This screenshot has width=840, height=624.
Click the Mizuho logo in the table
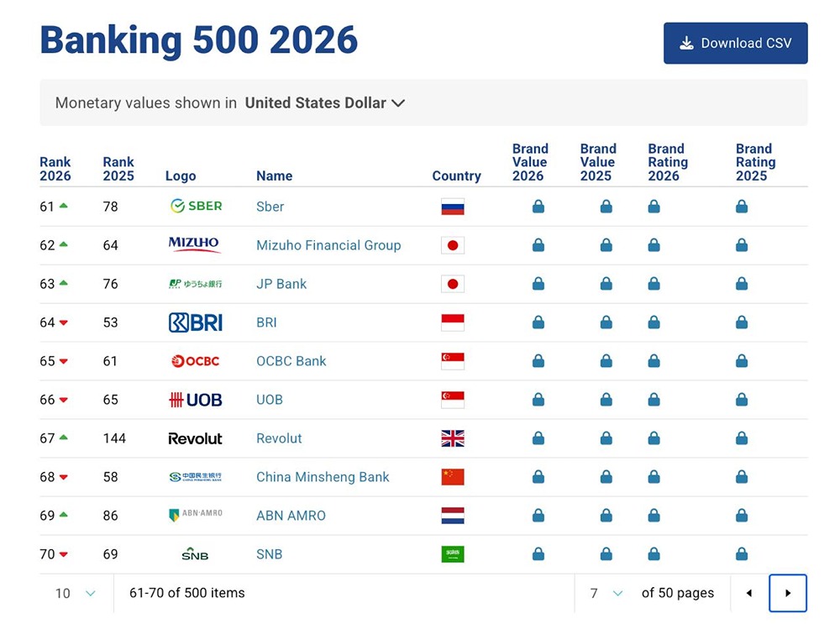pos(194,244)
